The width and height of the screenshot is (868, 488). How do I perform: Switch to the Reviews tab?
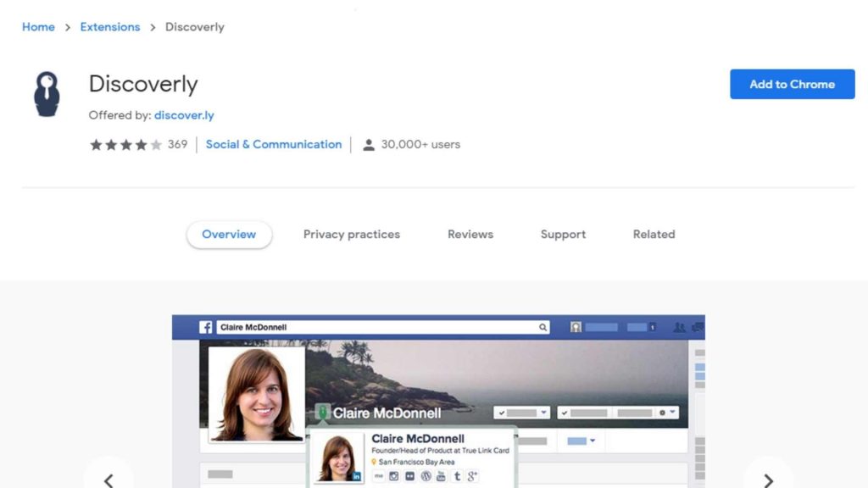point(470,234)
